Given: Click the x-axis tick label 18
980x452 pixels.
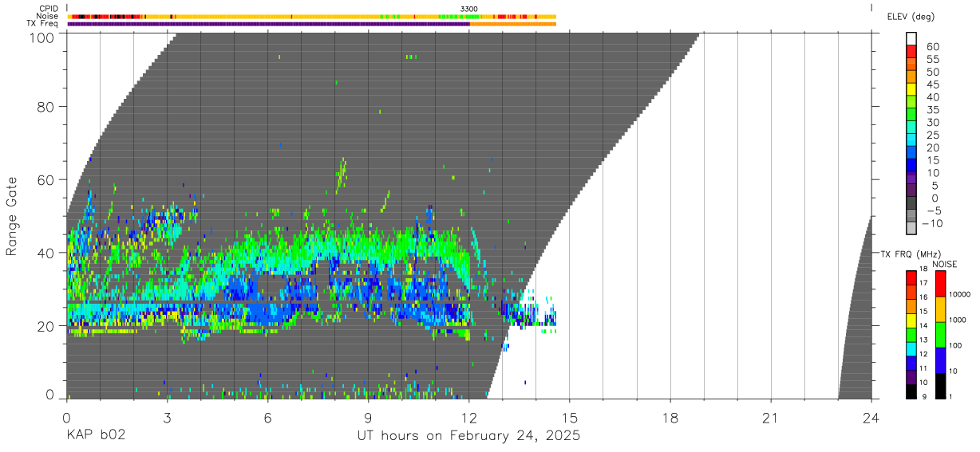Looking at the screenshot, I should point(670,418).
